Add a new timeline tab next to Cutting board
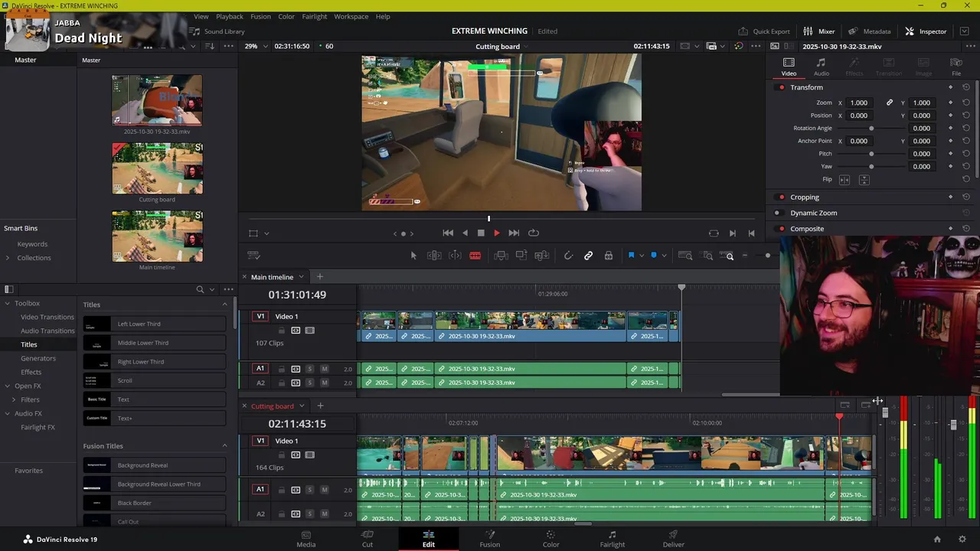The image size is (980, 551). [x=320, y=406]
